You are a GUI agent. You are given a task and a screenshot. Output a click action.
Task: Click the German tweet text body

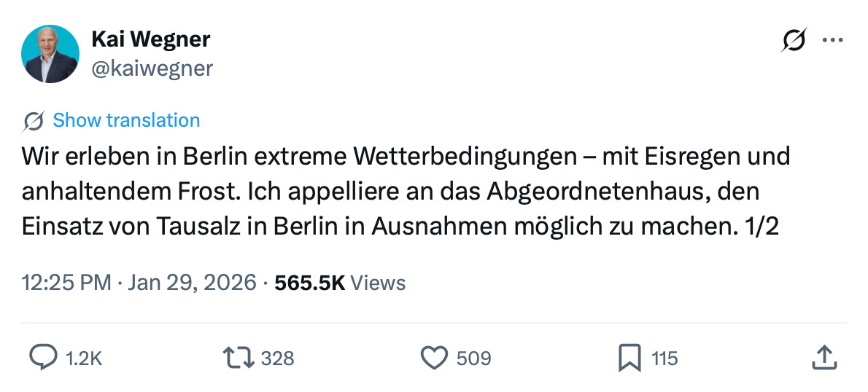pos(406,192)
